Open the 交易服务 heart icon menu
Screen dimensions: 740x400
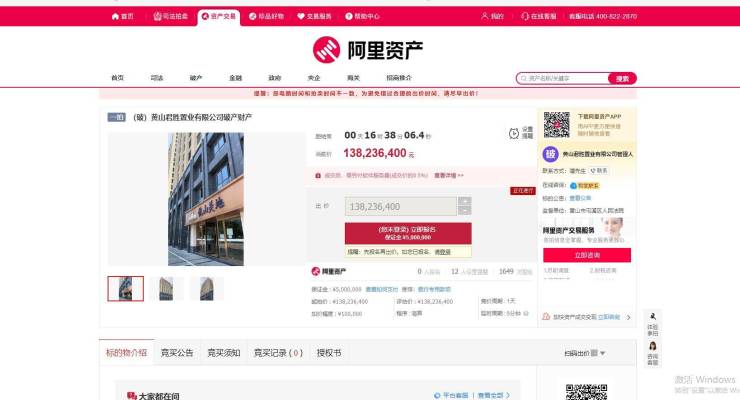coord(314,17)
